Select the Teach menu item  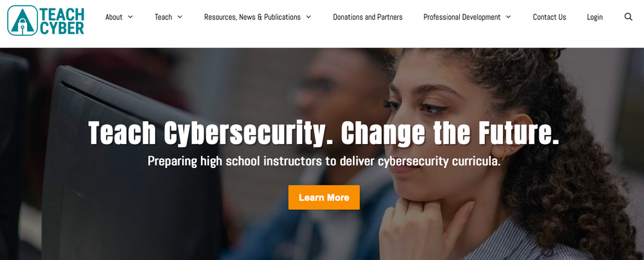[164, 17]
